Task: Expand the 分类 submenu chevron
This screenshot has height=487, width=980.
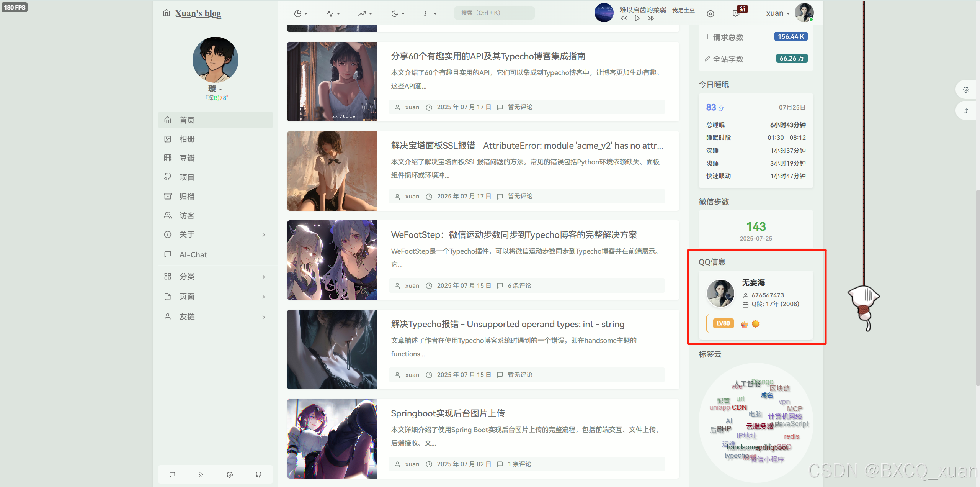Action: (x=264, y=277)
